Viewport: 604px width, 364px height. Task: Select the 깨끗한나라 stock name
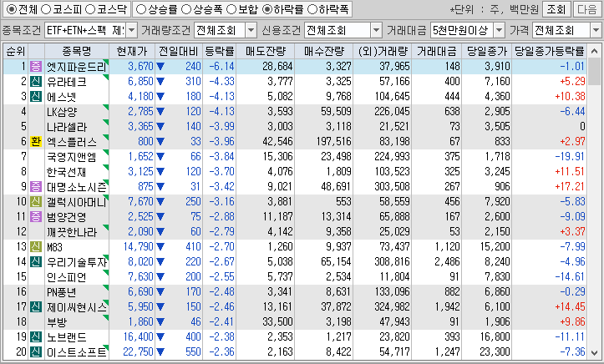(72, 231)
